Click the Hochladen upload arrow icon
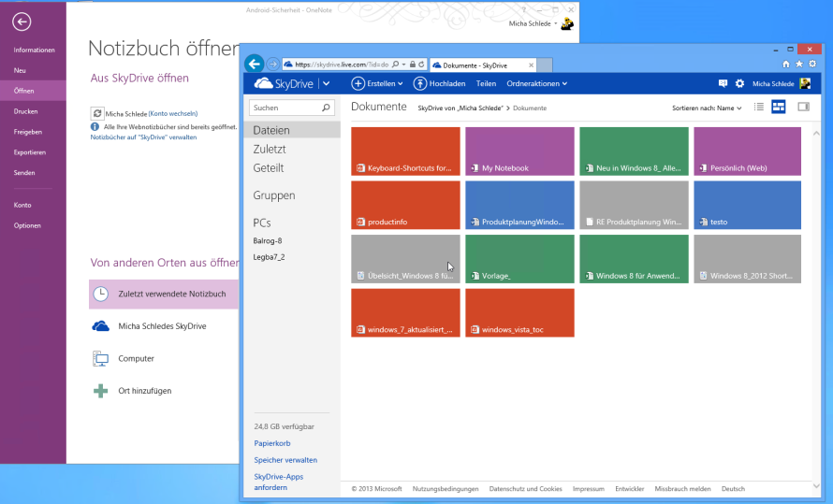 pyautogui.click(x=419, y=83)
